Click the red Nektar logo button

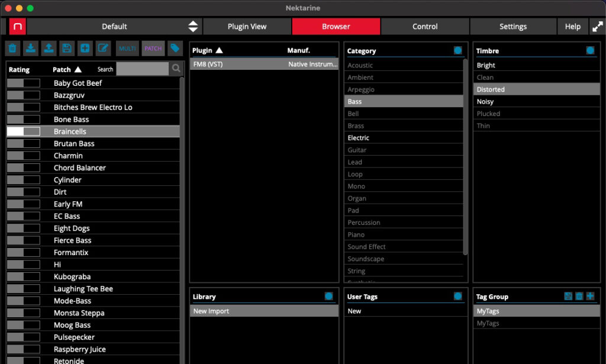pyautogui.click(x=18, y=26)
